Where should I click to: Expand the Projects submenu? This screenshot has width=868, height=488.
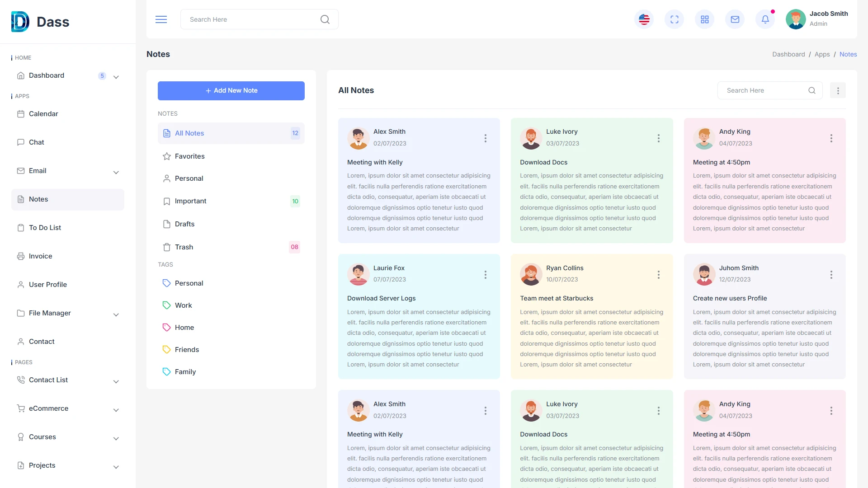[116, 467]
